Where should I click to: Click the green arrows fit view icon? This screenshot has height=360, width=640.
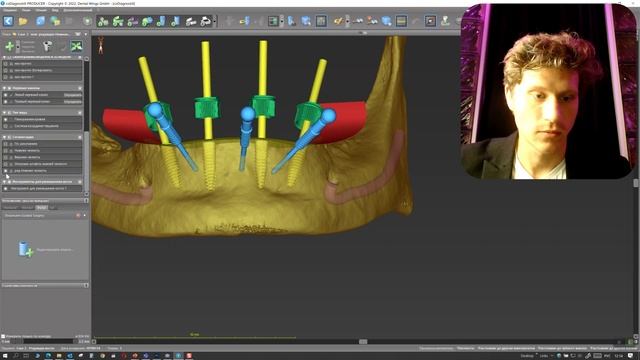tap(76, 46)
